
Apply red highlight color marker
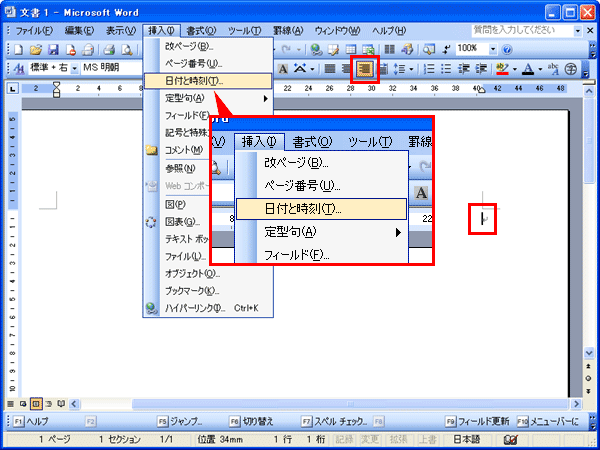click(502, 69)
